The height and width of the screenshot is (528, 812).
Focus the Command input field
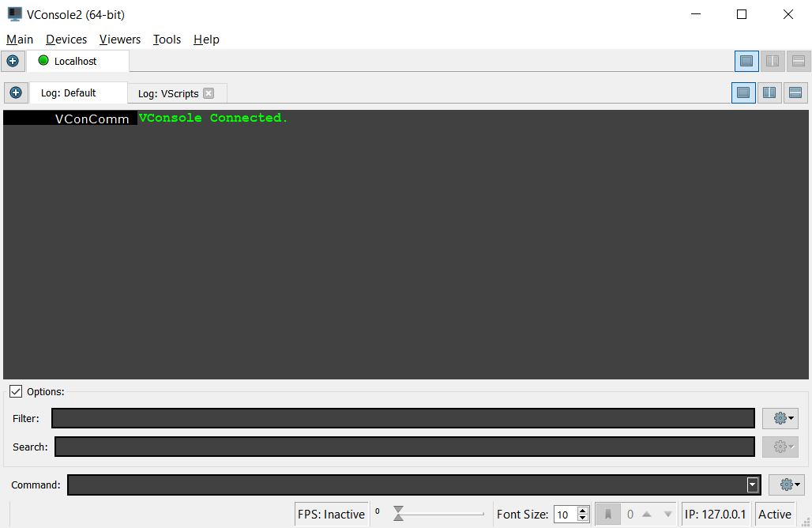(414, 485)
